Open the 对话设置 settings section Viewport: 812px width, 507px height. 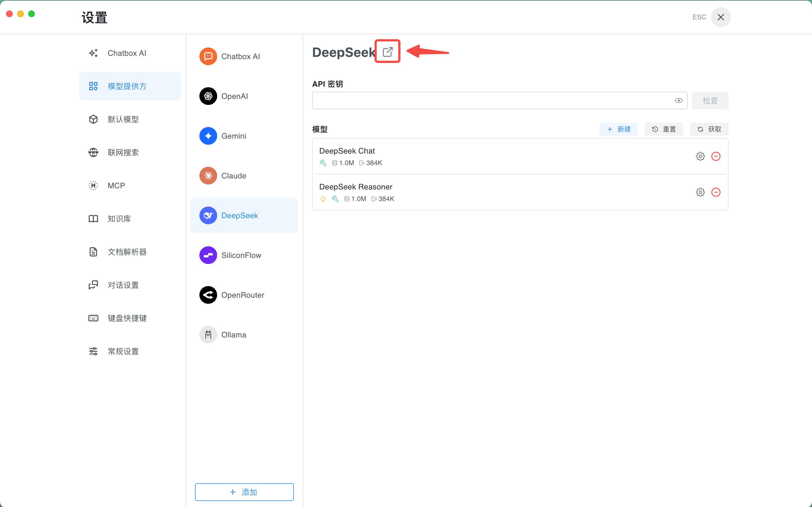[x=130, y=285]
